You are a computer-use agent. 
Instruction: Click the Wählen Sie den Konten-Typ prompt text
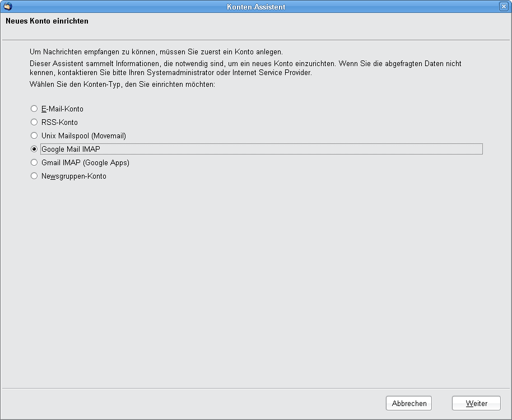pos(123,84)
